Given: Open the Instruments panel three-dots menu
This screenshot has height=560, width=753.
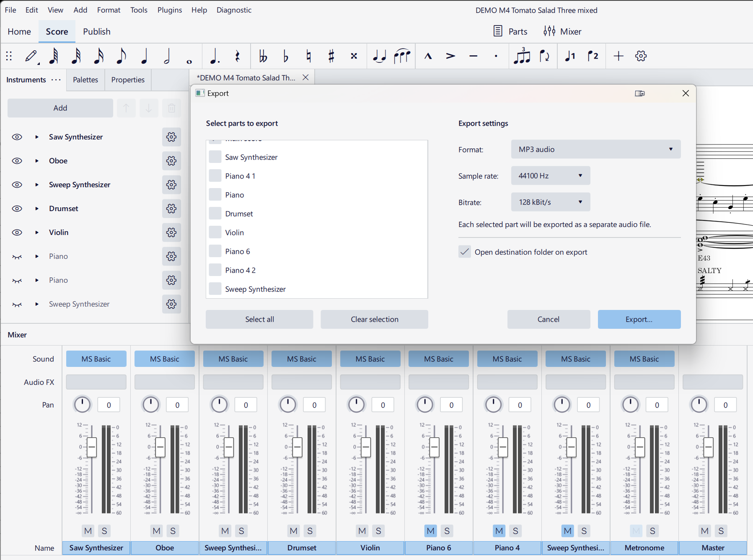Looking at the screenshot, I should click(x=56, y=80).
